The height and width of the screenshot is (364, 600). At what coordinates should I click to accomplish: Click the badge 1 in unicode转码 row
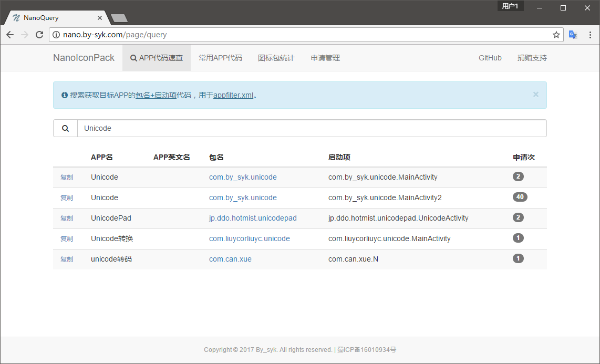pos(518,258)
